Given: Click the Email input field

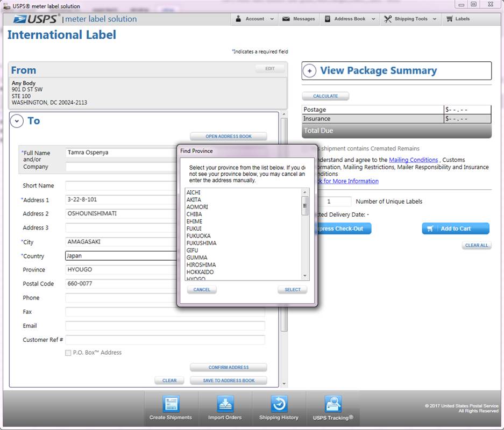Looking at the screenshot, I should coord(165,326).
